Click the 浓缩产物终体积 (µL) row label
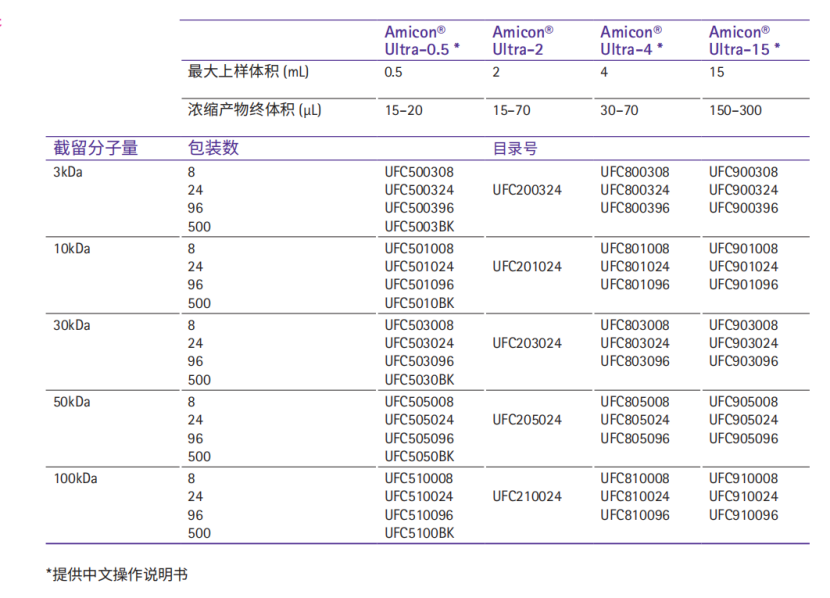The width and height of the screenshot is (830, 598). coord(255,109)
